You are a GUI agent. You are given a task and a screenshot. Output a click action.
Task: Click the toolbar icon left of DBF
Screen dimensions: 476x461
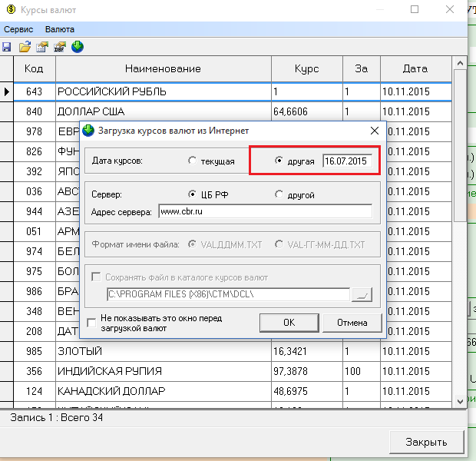[x=42, y=47]
